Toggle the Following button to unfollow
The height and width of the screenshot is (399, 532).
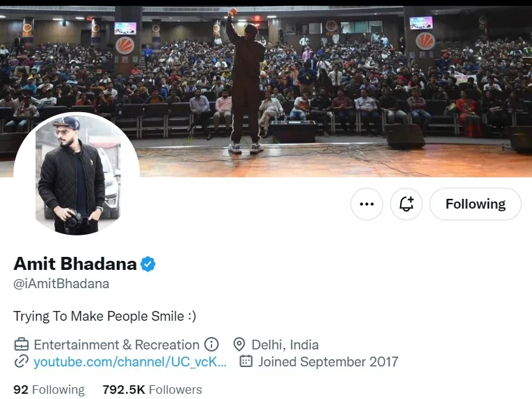(x=475, y=204)
